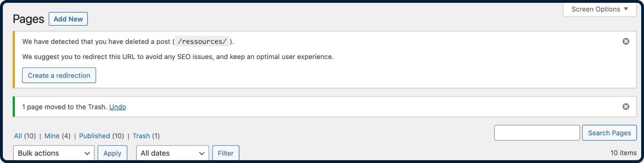Apply the selected bulk action
The image size is (644, 163).
click(113, 153)
